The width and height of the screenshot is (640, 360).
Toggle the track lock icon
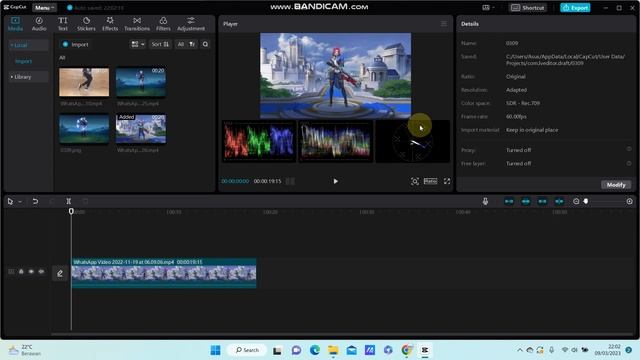click(21, 271)
